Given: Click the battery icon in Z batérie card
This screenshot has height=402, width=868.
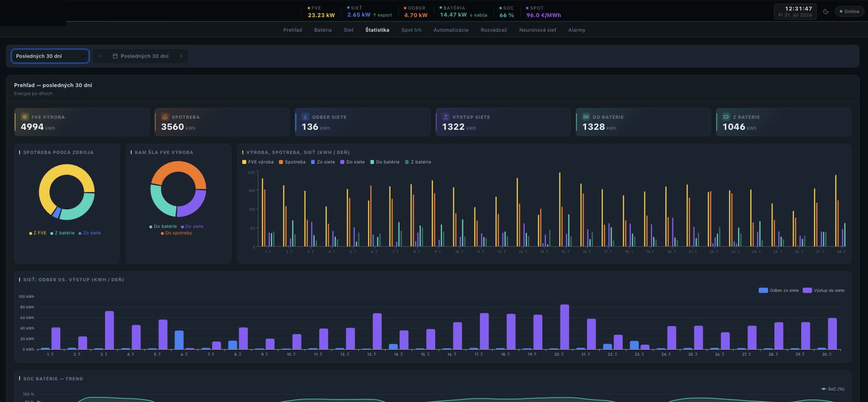Looking at the screenshot, I should click(x=726, y=117).
